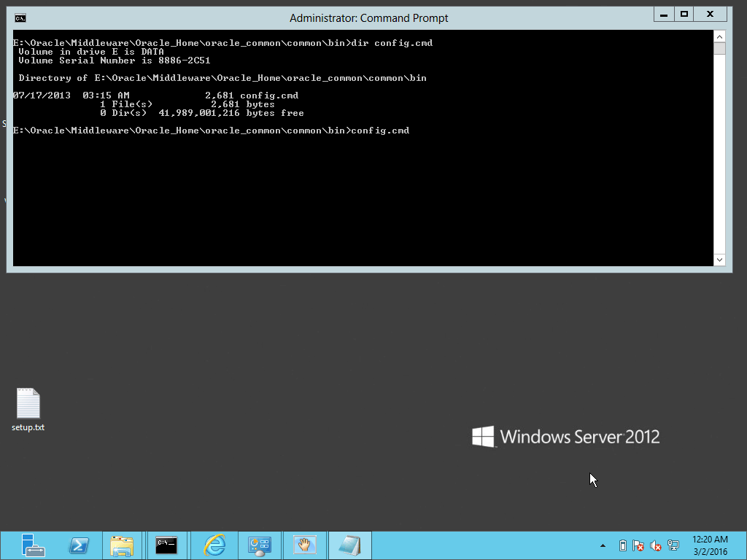Open the clock showing 12:20 AM
Viewport: 747px width, 560px height.
pyautogui.click(x=709, y=545)
